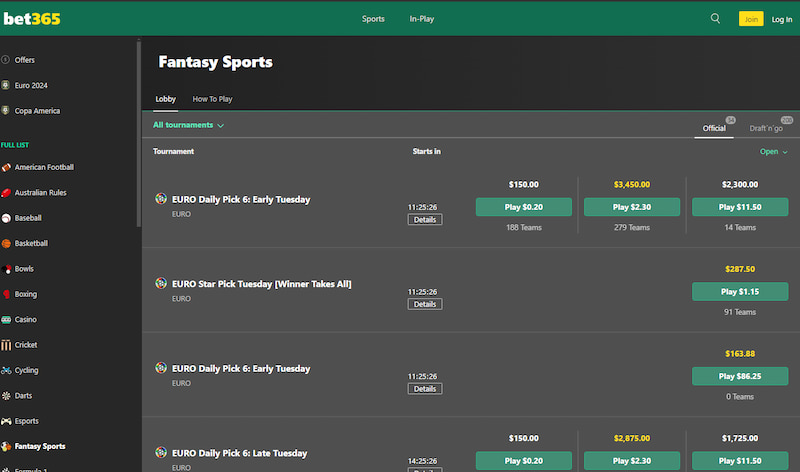Click the Fantasy Sports sidebar icon
This screenshot has height=472, width=800.
pos(6,446)
